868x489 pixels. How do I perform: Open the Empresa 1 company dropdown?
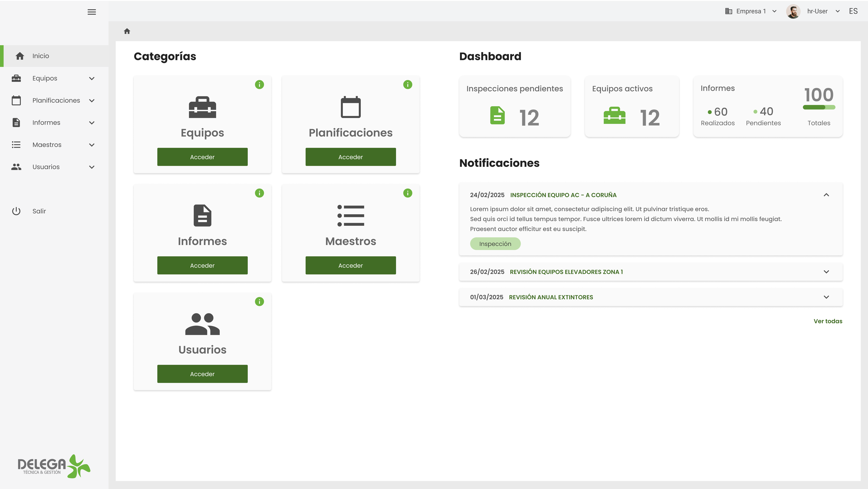coord(751,11)
